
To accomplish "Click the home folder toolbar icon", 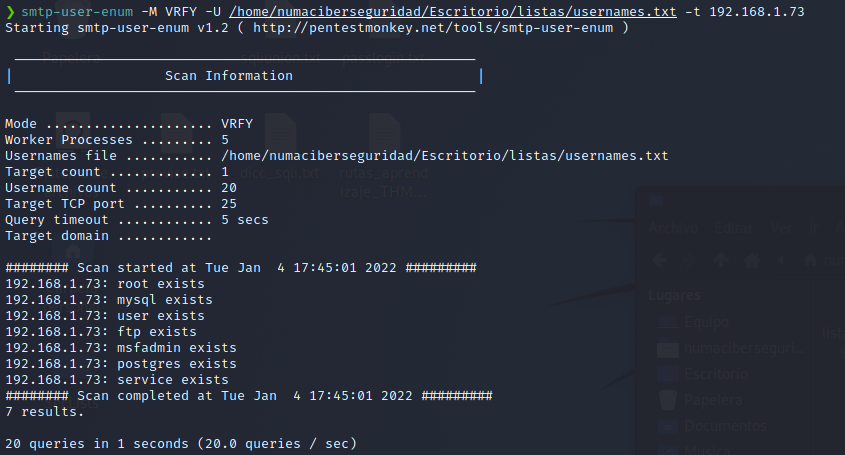I will (x=751, y=260).
